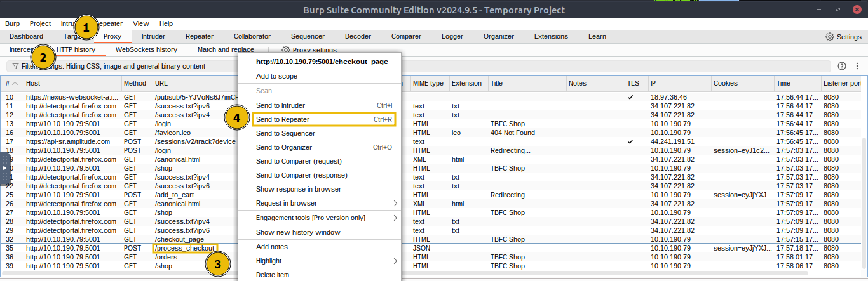The height and width of the screenshot is (281, 868).
Task: Open the View menu
Action: tap(141, 23)
